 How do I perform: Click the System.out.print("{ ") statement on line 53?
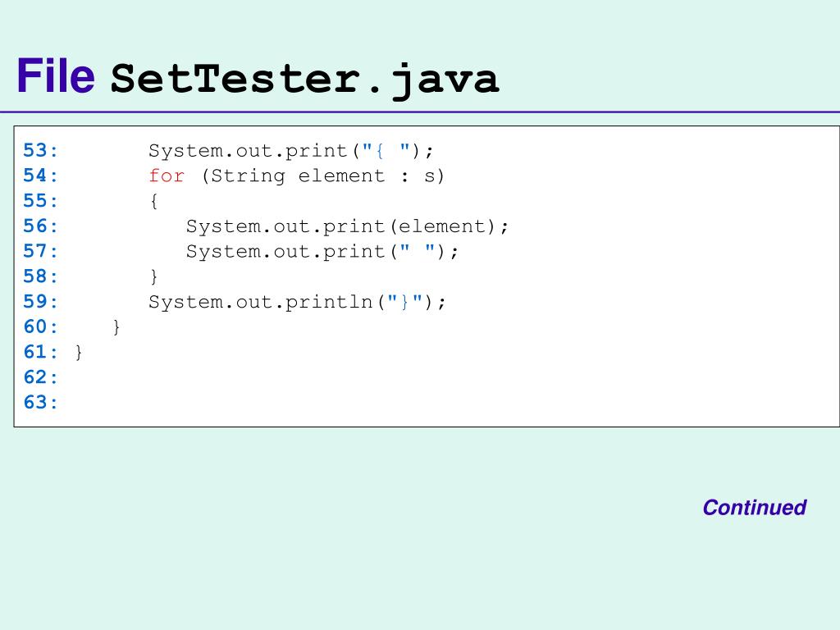click(x=290, y=151)
